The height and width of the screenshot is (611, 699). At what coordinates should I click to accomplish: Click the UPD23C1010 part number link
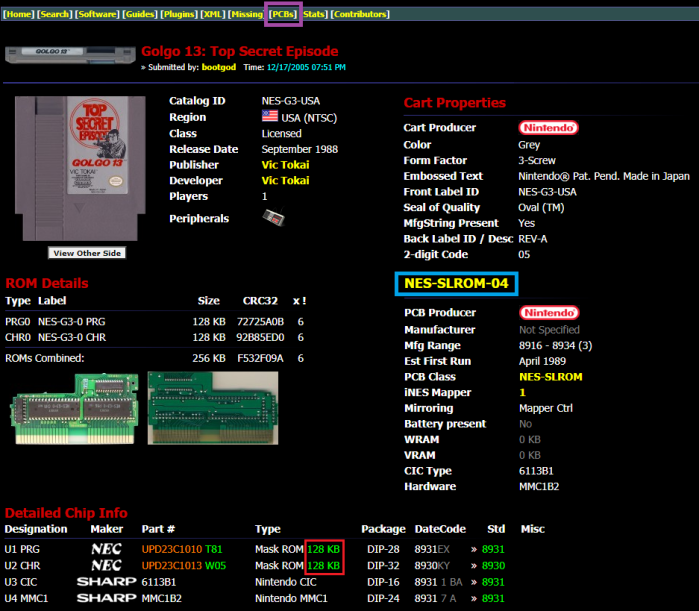(x=169, y=549)
